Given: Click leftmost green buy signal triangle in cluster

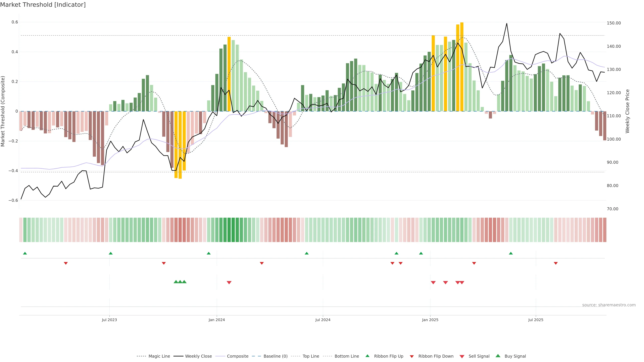Looking at the screenshot, I should pyautogui.click(x=176, y=282).
